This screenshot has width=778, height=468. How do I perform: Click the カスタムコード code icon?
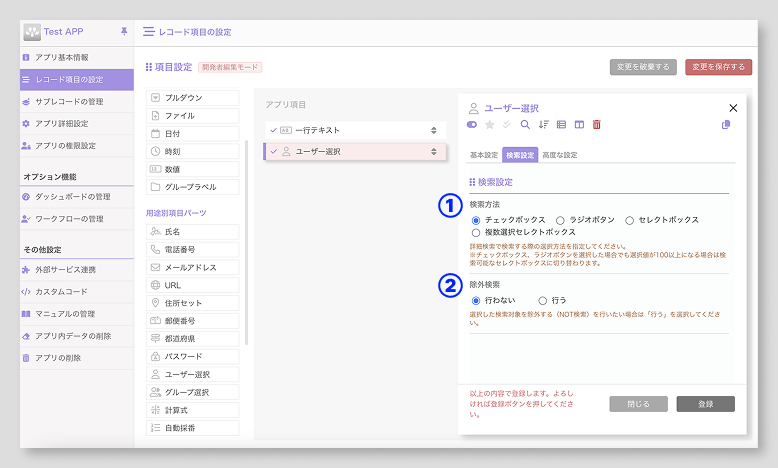click(x=26, y=292)
